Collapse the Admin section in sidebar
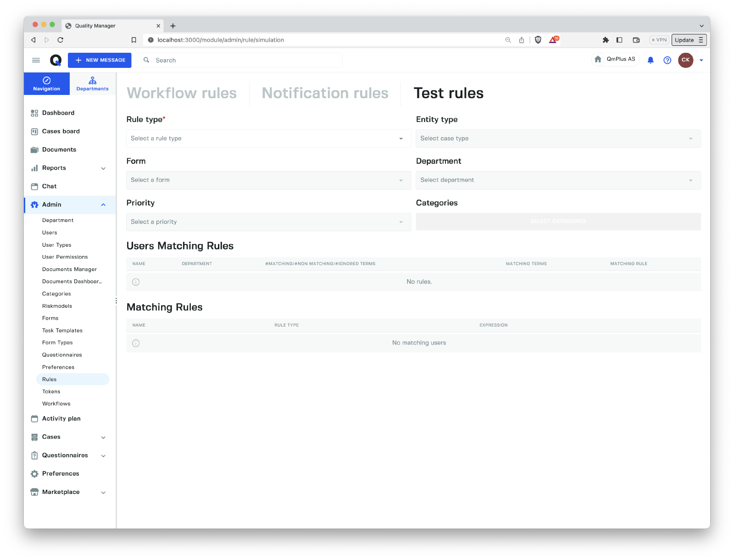 [103, 205]
